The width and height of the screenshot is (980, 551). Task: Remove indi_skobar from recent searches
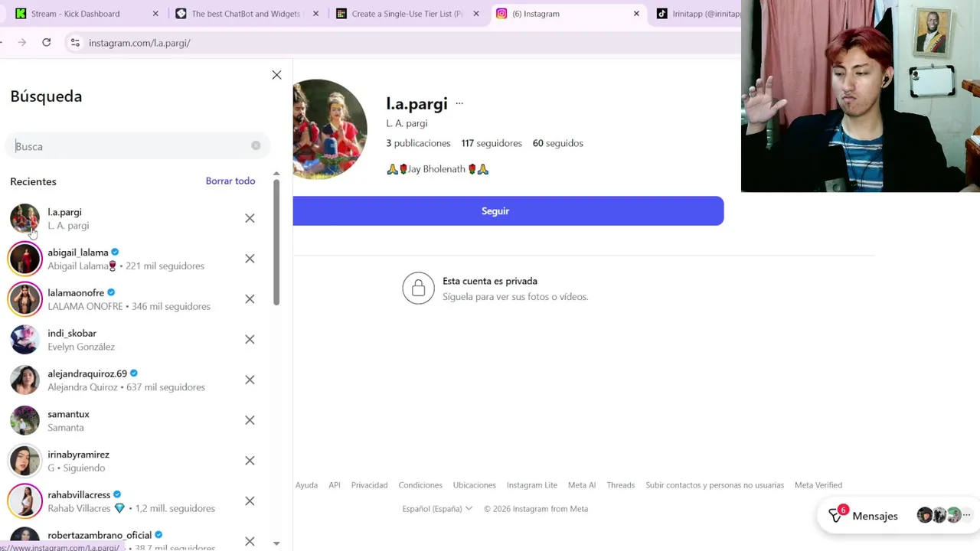pyautogui.click(x=250, y=340)
